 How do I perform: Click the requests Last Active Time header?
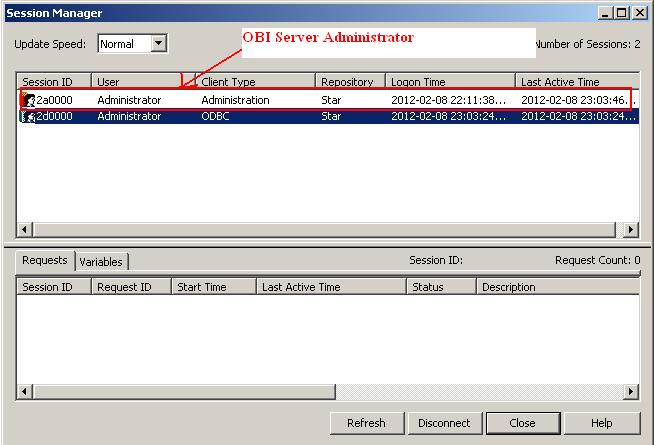pos(331,287)
